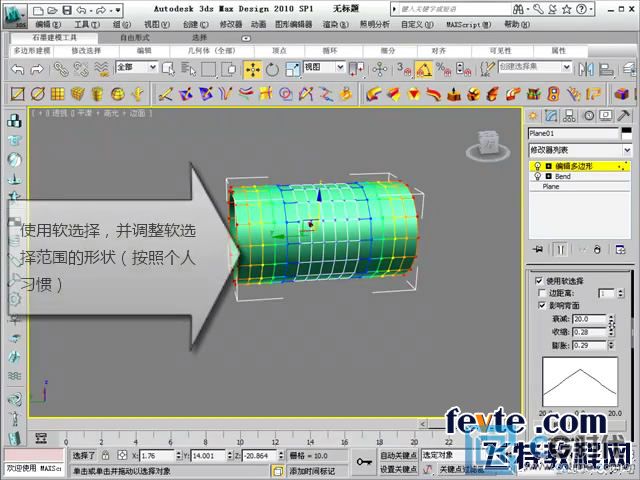
Task: Toggle the Spinner Snap button
Action: tap(463, 69)
